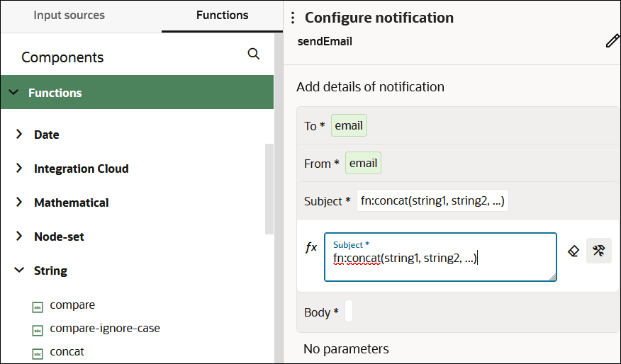Click the eraser icon to clear Subject
This screenshot has width=621, height=364.
click(x=574, y=250)
